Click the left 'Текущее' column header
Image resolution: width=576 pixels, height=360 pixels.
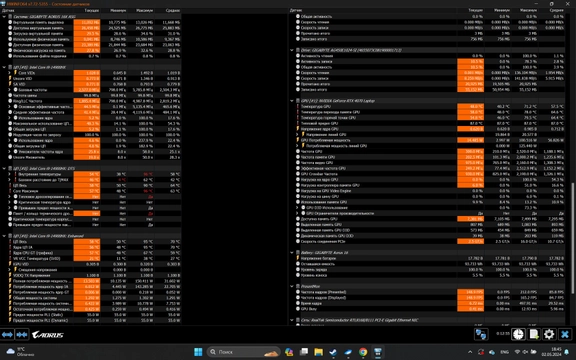[91, 10]
